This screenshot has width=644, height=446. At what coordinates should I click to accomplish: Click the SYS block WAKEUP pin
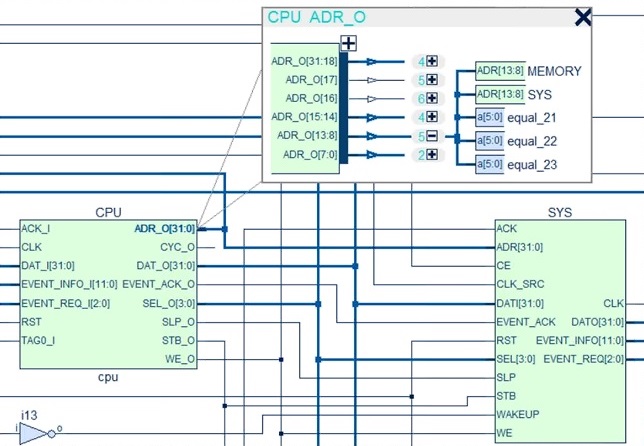[x=518, y=414]
